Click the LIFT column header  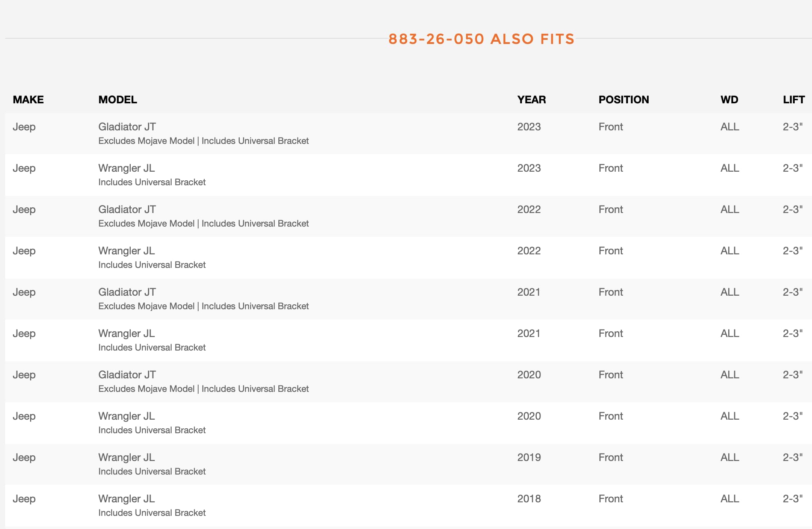coord(794,100)
